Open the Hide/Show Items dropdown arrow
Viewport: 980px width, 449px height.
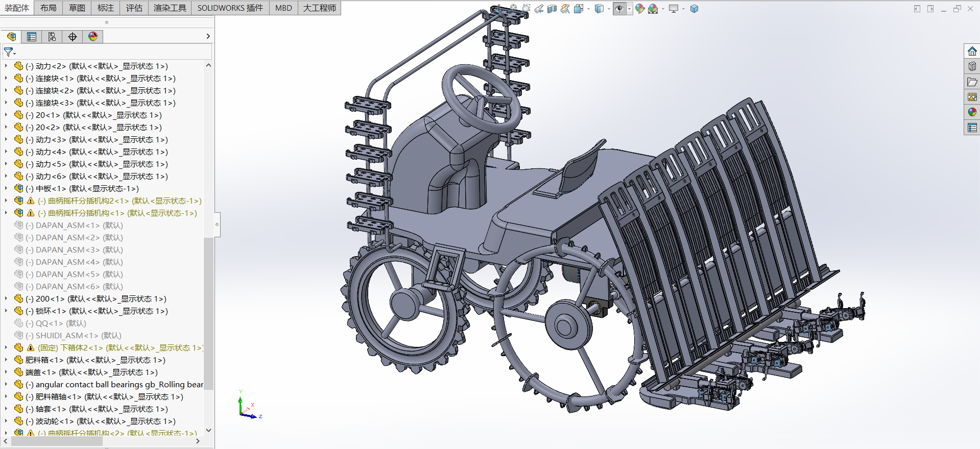click(629, 9)
